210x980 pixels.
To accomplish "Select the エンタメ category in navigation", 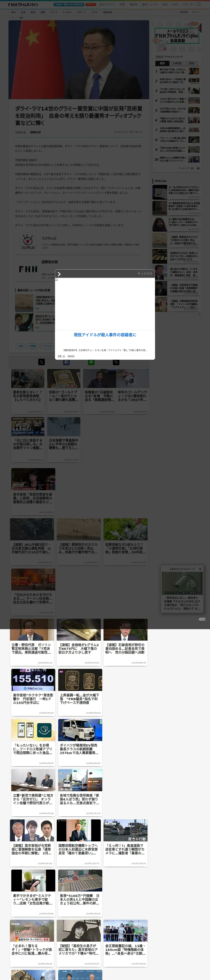I will (x=67, y=12).
